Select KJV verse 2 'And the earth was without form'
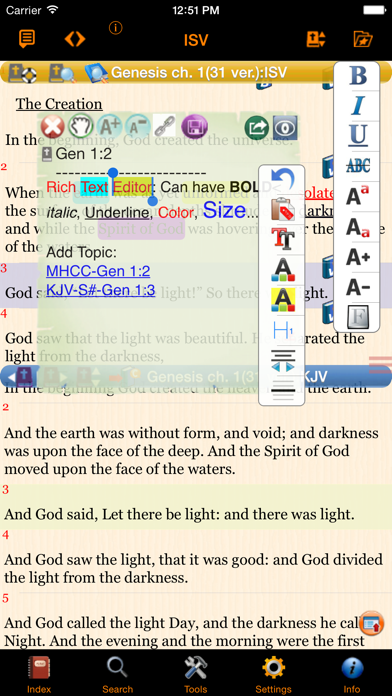 pyautogui.click(x=191, y=450)
